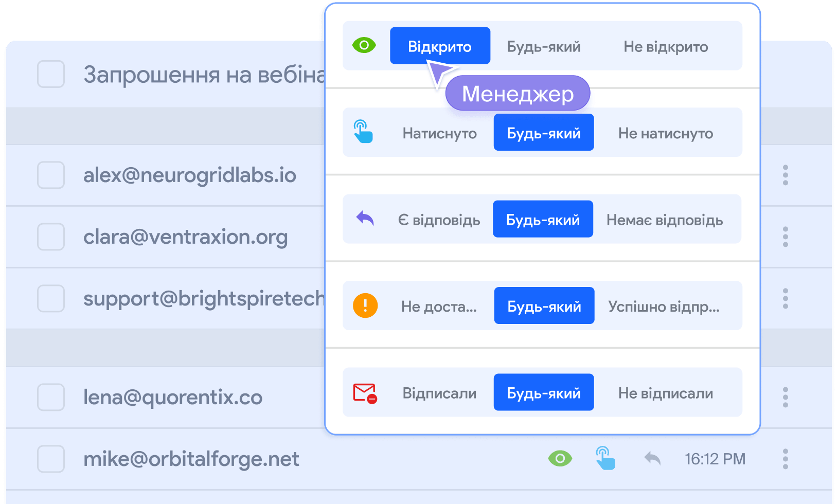Viewport: 838px width, 504px height.
Task: Click the reply icon on mike@orbitalforge.net row
Action: (x=652, y=458)
